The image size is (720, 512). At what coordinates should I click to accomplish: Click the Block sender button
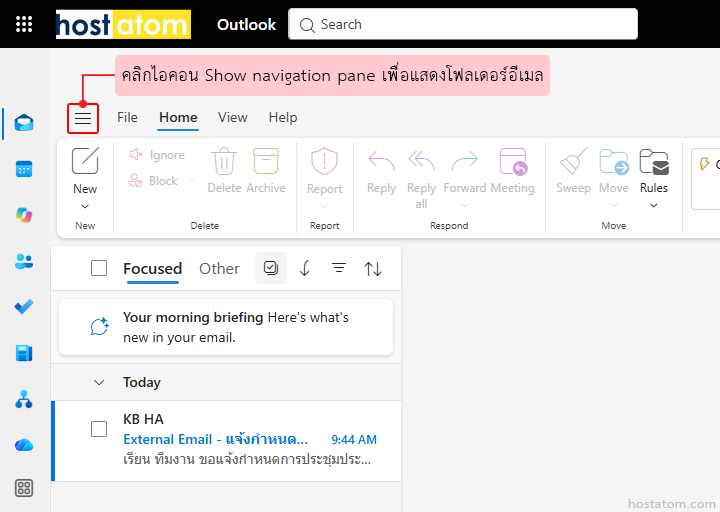[x=153, y=180]
